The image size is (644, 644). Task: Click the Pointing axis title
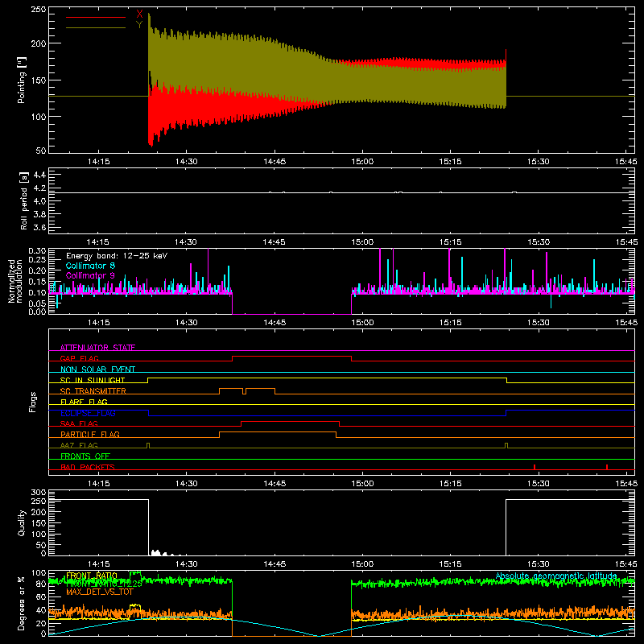tap(22, 80)
